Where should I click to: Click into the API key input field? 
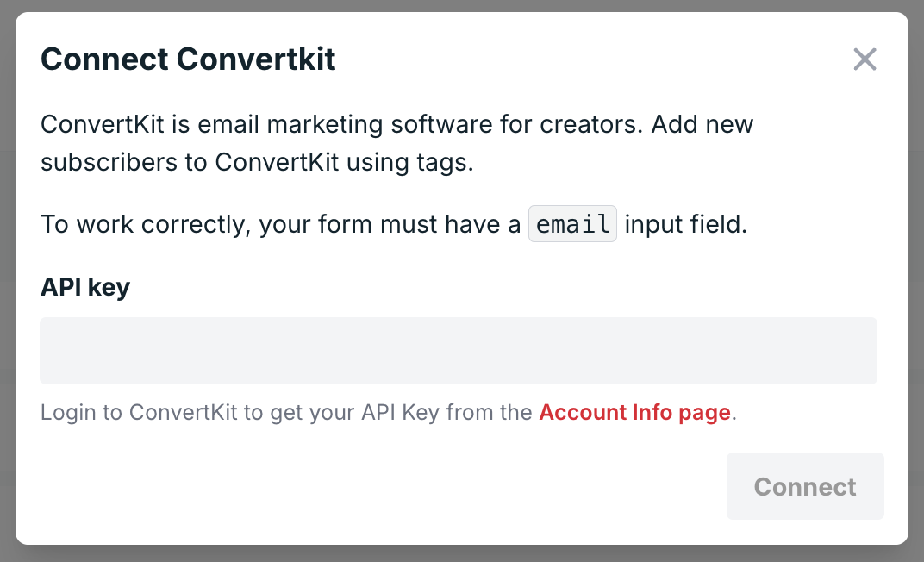(458, 351)
